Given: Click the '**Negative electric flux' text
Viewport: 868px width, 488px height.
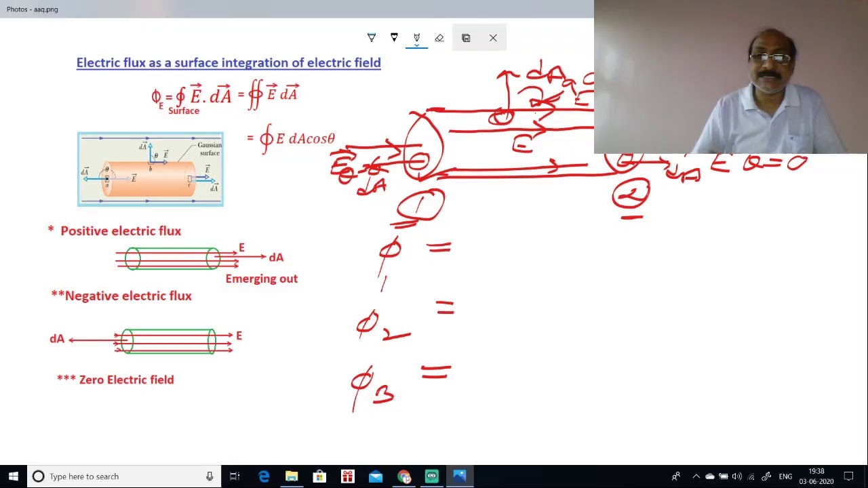Looking at the screenshot, I should (121, 296).
